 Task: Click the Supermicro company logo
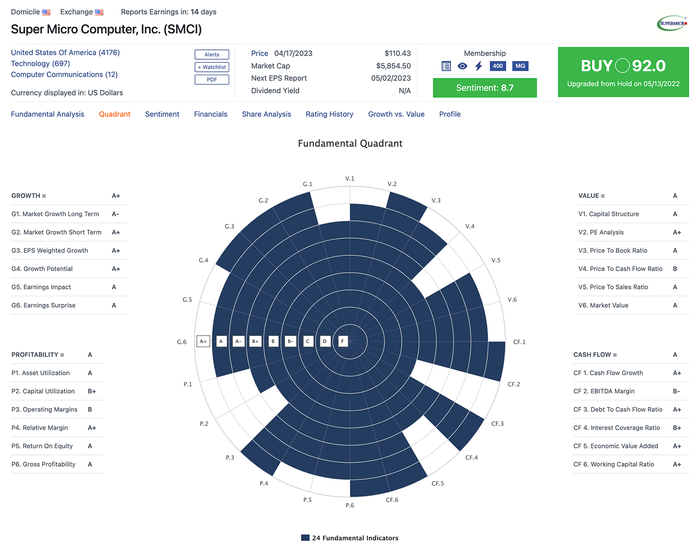(671, 22)
